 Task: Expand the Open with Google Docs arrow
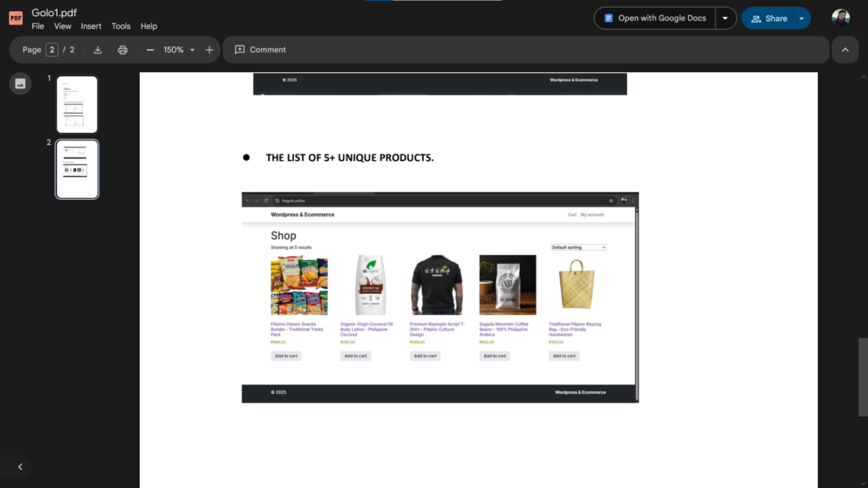726,19
